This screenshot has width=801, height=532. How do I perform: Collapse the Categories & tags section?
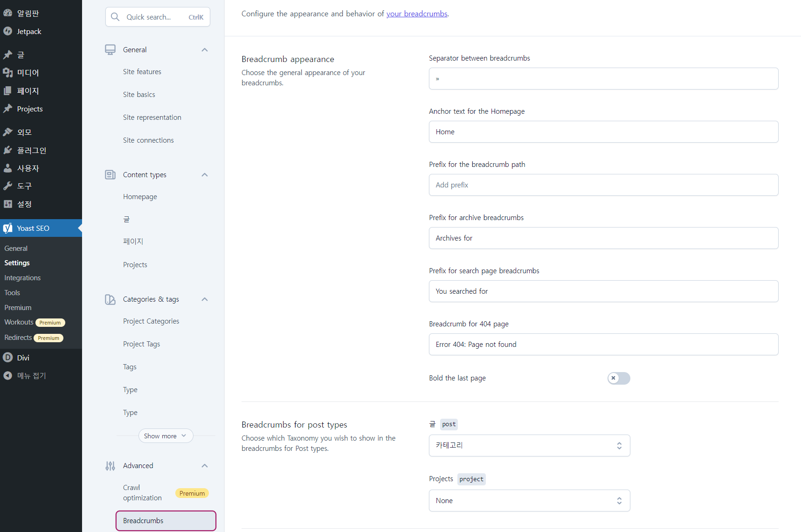[204, 299]
